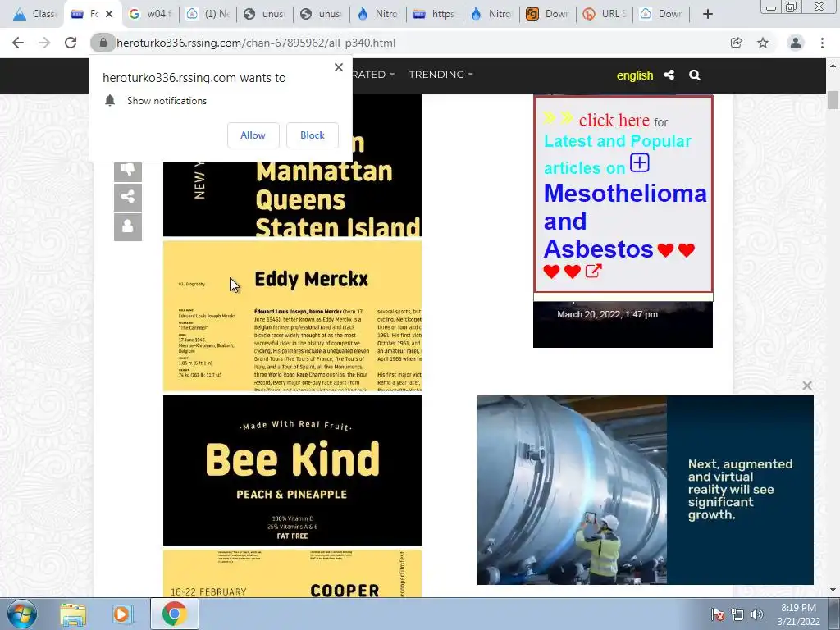The height and width of the screenshot is (630, 840).
Task: Switch to the https tab
Action: tap(435, 14)
